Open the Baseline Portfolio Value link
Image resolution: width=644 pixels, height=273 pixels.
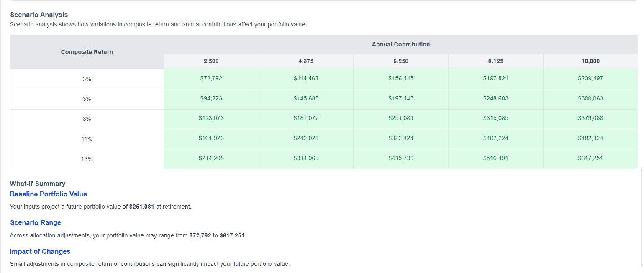coord(49,194)
